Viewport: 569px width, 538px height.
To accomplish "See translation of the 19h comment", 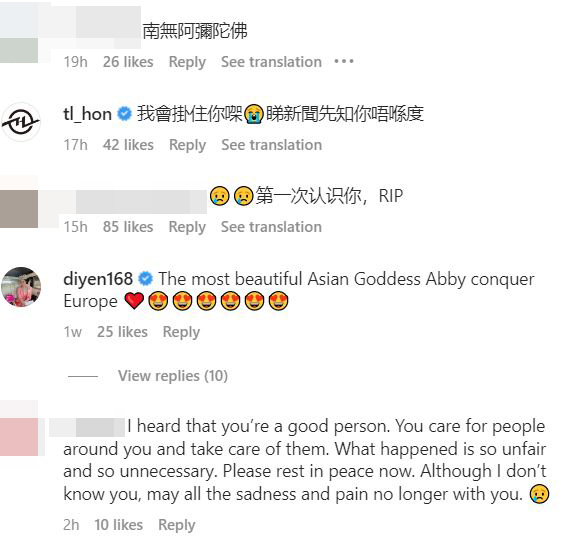I will click(x=271, y=62).
